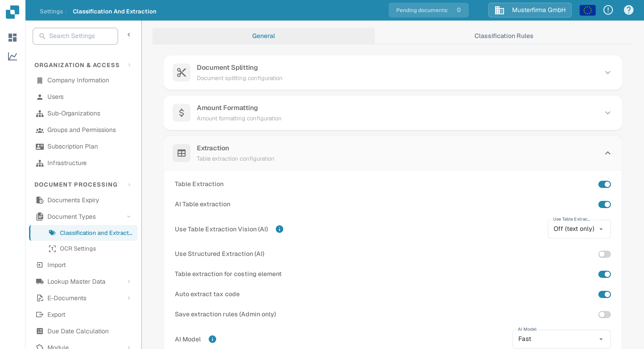This screenshot has width=644, height=349.
Task: Expand the Amount Formatting section chevron
Action: click(x=608, y=113)
